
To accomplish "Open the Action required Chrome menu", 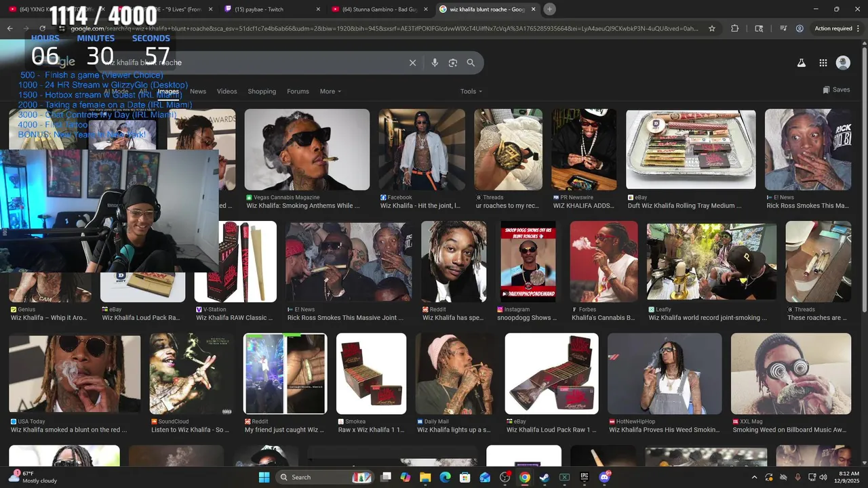I will pyautogui.click(x=836, y=28).
